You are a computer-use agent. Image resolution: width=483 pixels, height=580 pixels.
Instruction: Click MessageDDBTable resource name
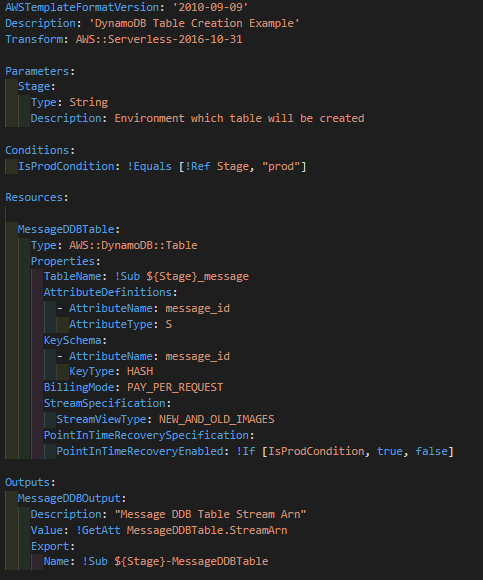point(66,229)
